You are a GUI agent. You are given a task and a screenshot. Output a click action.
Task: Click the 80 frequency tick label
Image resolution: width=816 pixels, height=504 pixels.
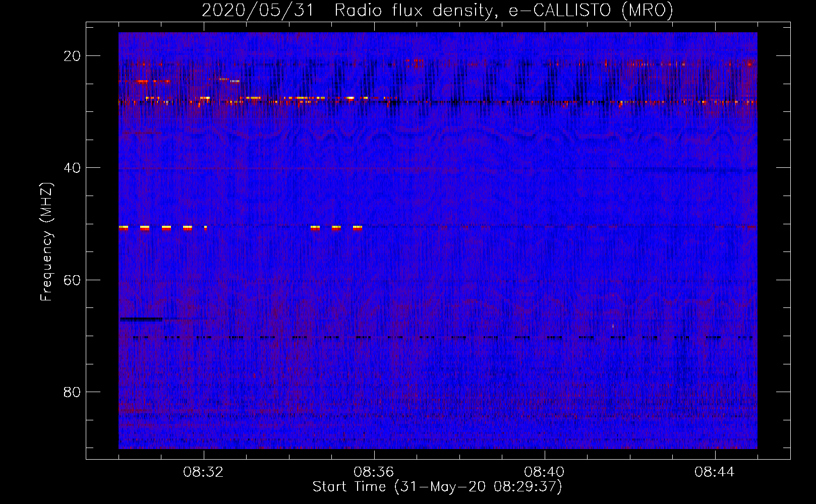pos(72,392)
